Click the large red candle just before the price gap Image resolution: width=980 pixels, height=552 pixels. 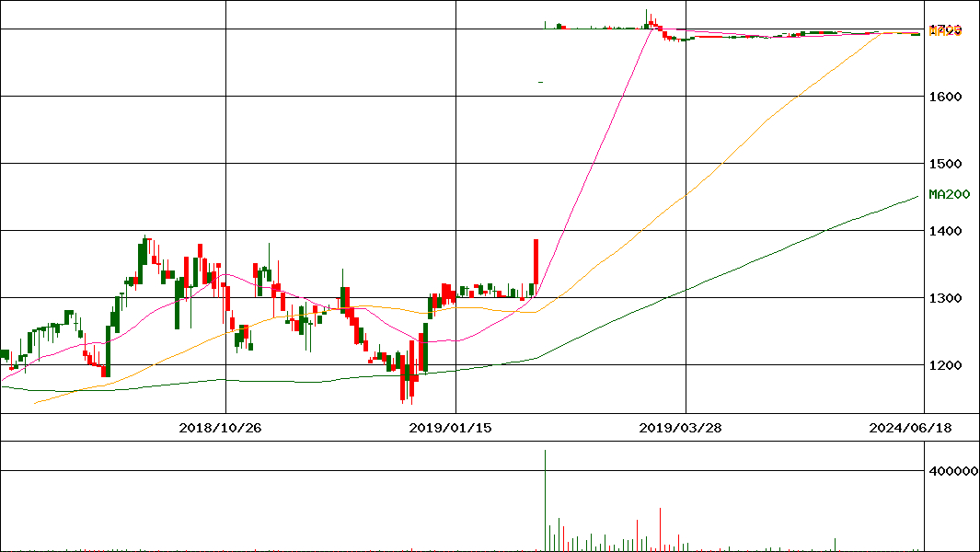(x=535, y=262)
